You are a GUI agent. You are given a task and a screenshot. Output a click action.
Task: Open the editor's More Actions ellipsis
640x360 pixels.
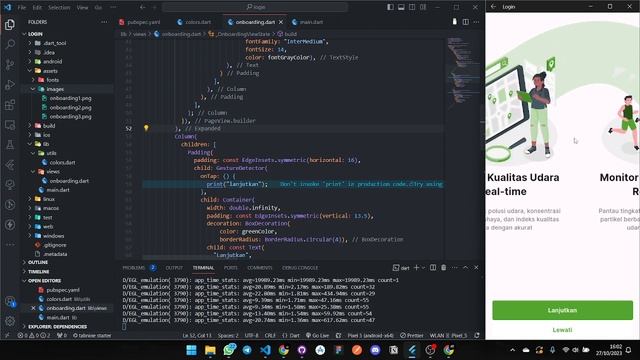476,22
